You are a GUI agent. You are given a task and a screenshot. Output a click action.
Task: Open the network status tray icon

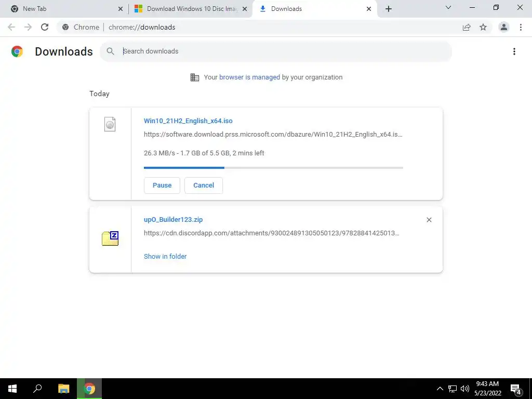pyautogui.click(x=453, y=389)
